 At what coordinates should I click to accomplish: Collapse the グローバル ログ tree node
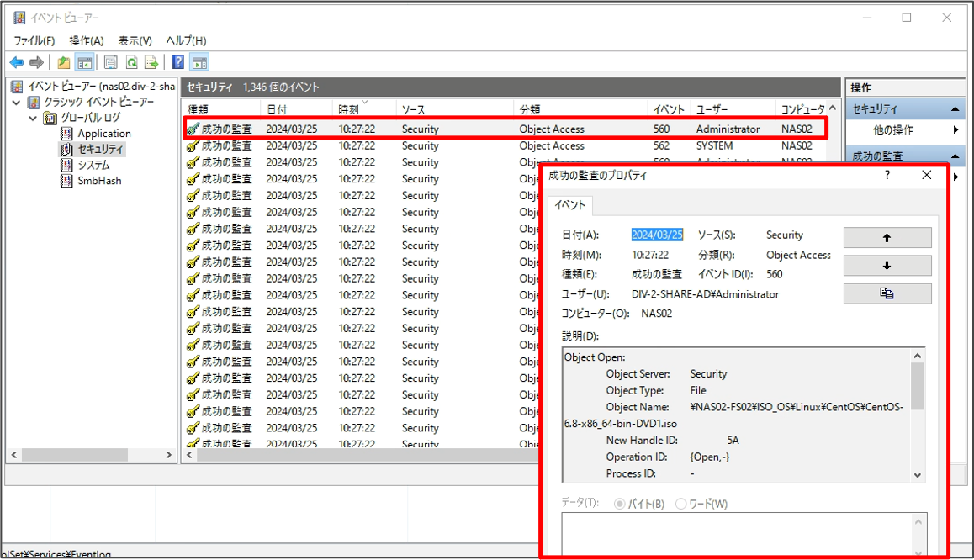[x=34, y=118]
